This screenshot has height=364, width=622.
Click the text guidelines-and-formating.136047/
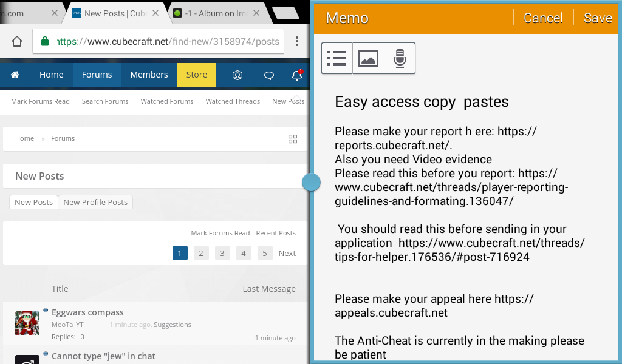[424, 201]
